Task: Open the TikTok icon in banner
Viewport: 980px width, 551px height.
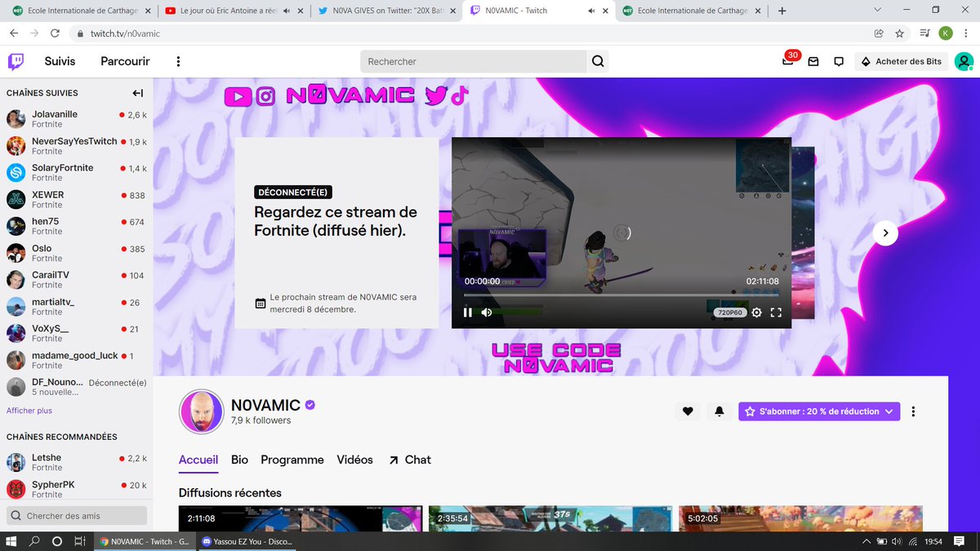Action: coord(458,96)
